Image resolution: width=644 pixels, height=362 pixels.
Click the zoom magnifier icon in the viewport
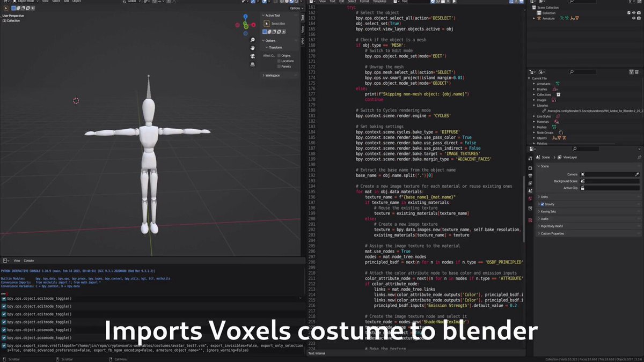tap(252, 40)
